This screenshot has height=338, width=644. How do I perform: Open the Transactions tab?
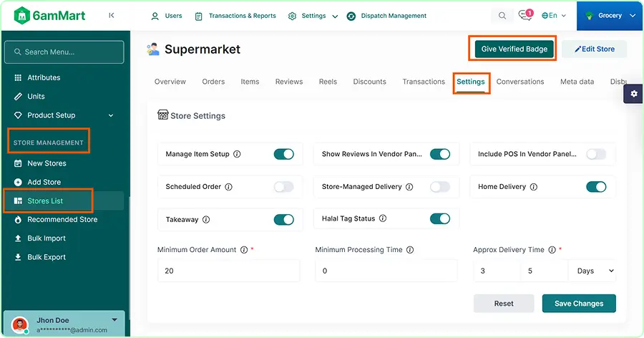click(x=424, y=82)
